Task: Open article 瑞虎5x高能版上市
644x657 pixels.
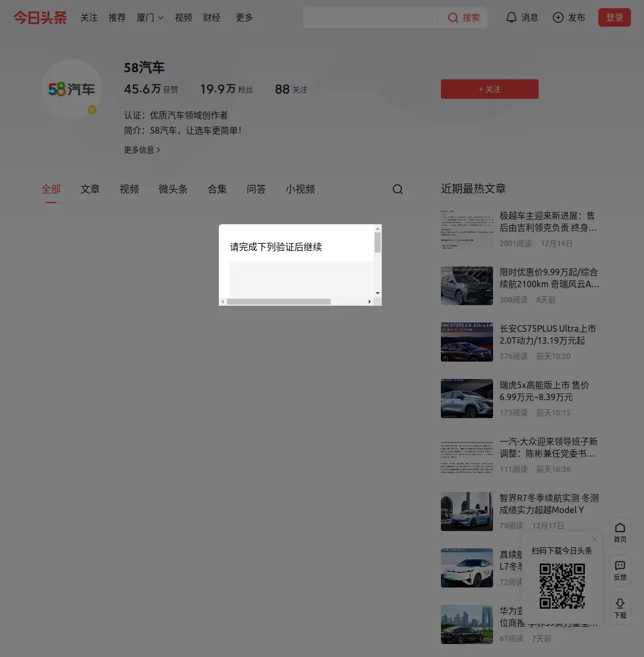Action: click(544, 391)
